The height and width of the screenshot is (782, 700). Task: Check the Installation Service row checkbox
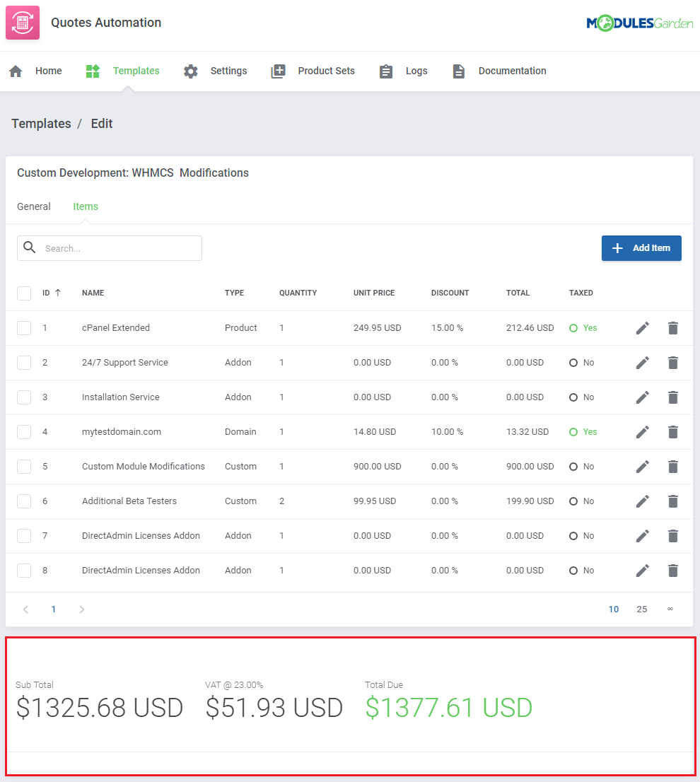tap(24, 397)
